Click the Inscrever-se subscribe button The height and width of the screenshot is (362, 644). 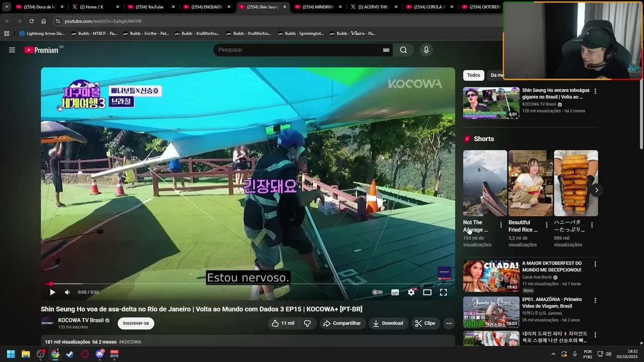pyautogui.click(x=136, y=323)
